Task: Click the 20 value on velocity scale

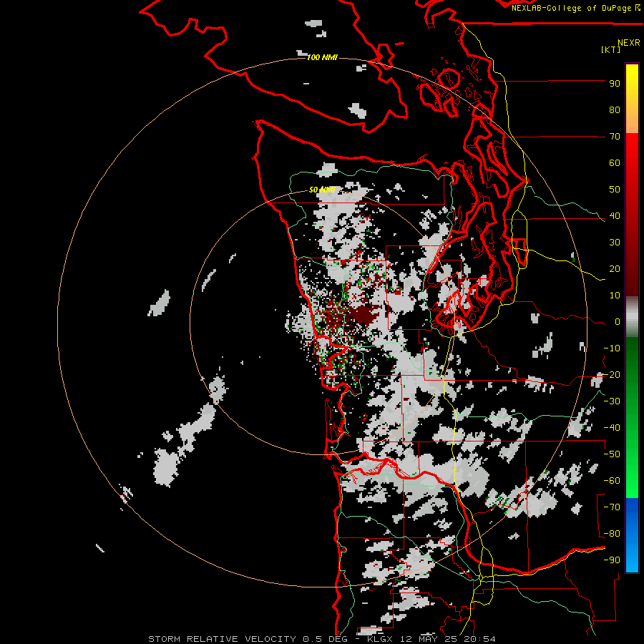Action: pyautogui.click(x=615, y=269)
